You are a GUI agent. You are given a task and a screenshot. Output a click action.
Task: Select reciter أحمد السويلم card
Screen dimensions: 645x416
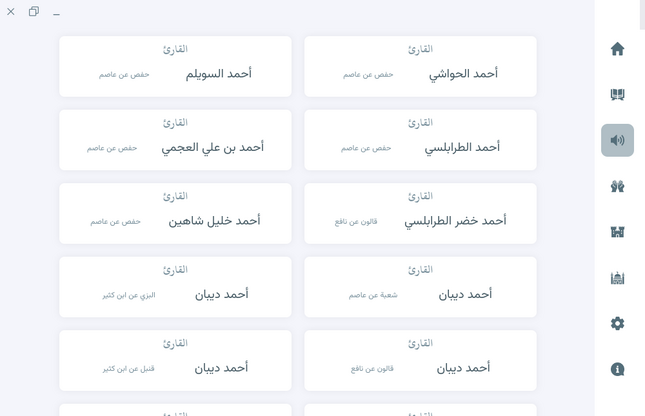tap(175, 67)
